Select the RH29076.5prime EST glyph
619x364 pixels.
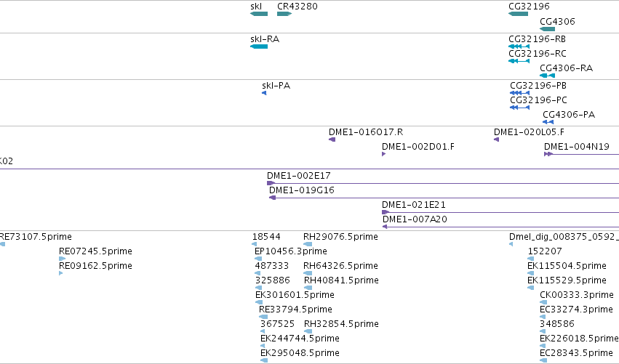pos(308,244)
